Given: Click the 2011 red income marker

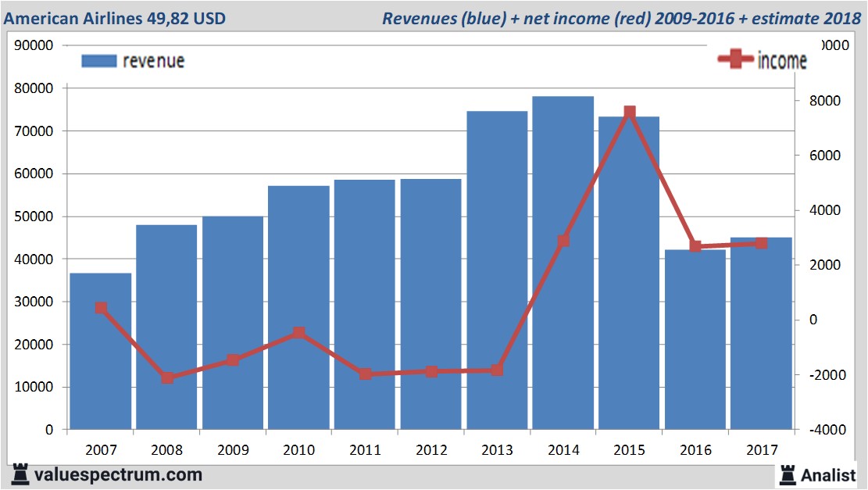Looking at the screenshot, I should [366, 374].
